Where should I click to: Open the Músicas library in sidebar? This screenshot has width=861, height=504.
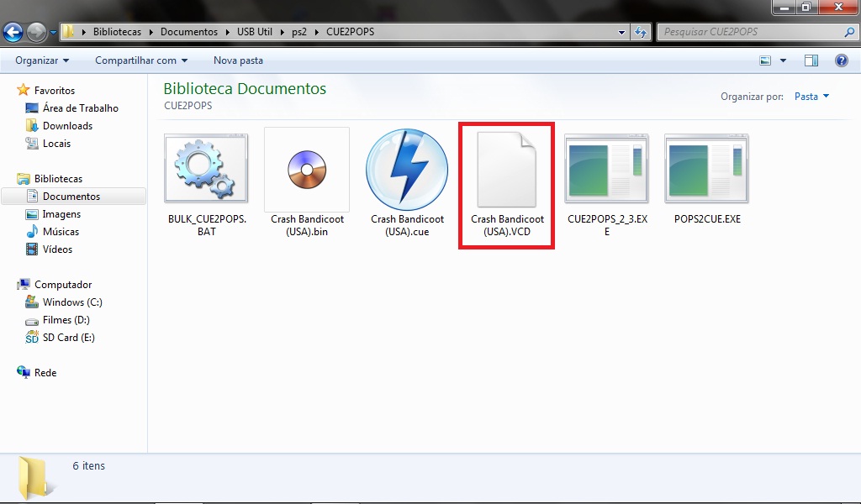(x=61, y=232)
